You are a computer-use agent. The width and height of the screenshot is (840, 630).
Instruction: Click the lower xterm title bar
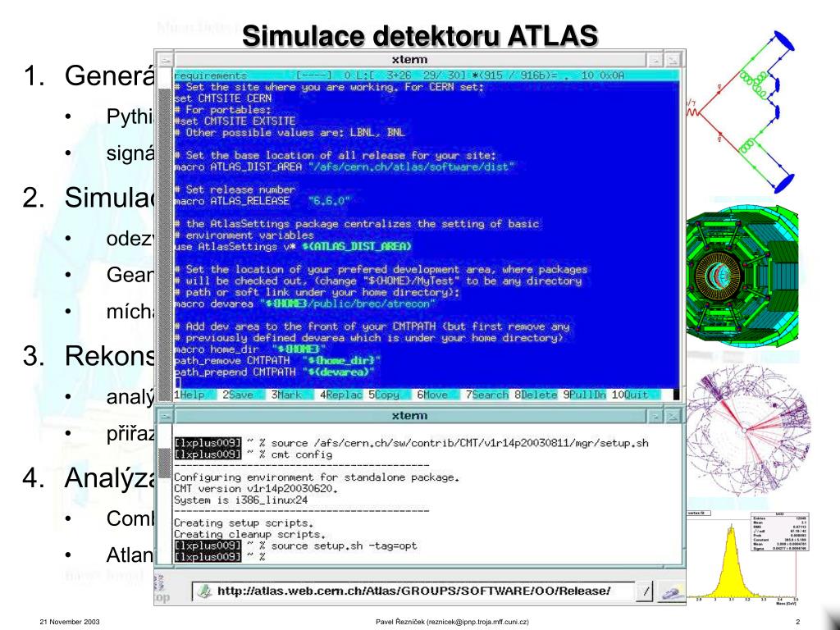[x=409, y=416]
